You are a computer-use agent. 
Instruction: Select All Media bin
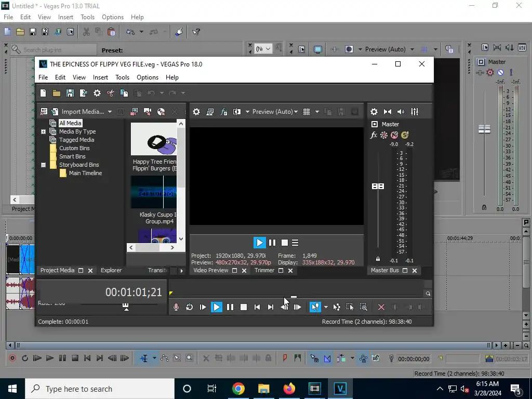point(70,123)
